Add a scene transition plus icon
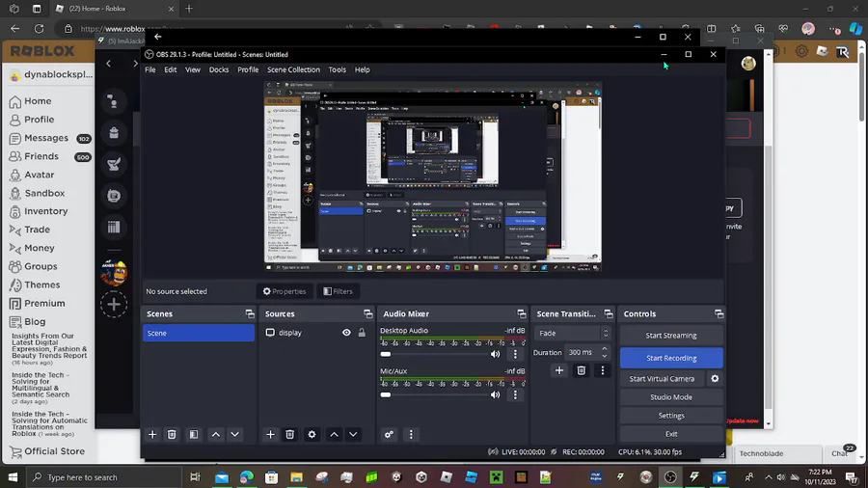 (x=559, y=370)
